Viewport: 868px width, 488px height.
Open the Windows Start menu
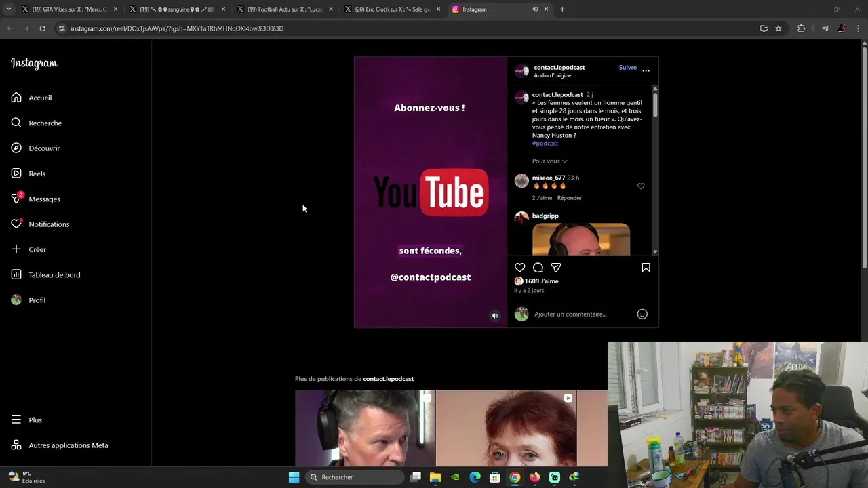pos(294,477)
